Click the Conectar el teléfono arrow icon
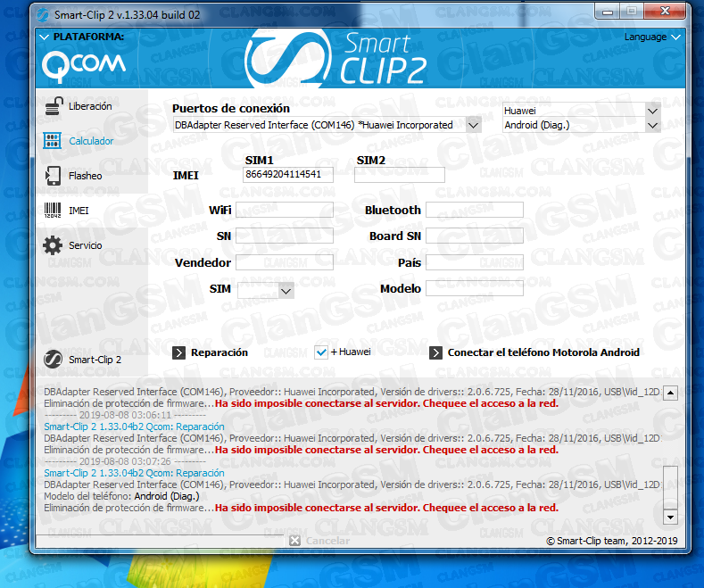Screen dimensions: 704x588 coord(435,352)
